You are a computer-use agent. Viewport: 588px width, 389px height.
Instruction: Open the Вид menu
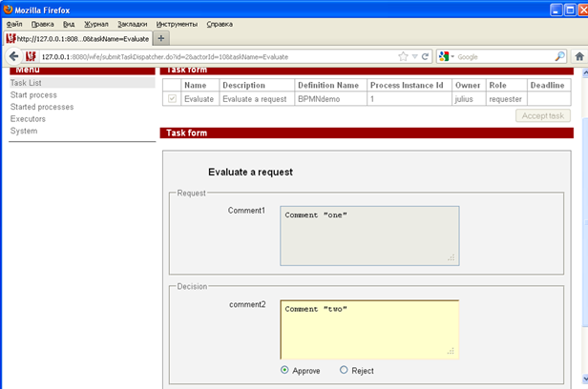(x=69, y=25)
